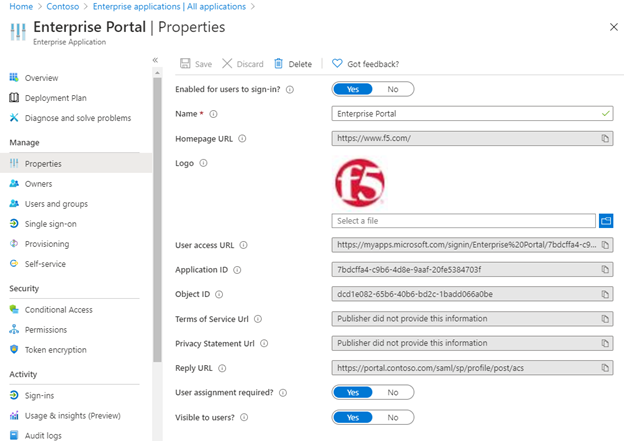Click the info icon next to Name
624x441 pixels.
point(213,114)
